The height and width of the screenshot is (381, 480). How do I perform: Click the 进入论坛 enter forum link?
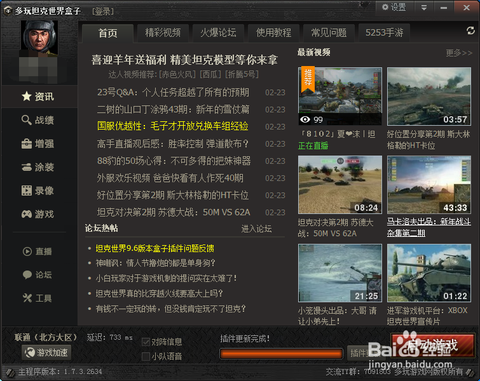tap(256, 229)
